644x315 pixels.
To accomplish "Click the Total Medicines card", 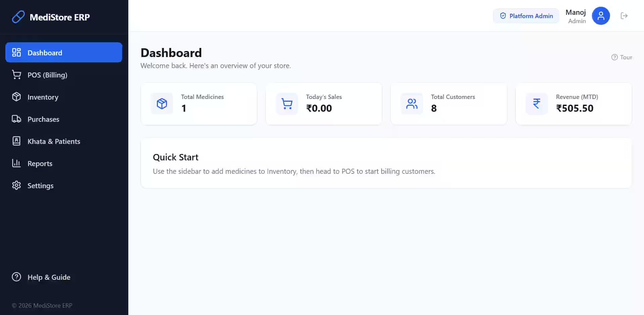I will [199, 104].
